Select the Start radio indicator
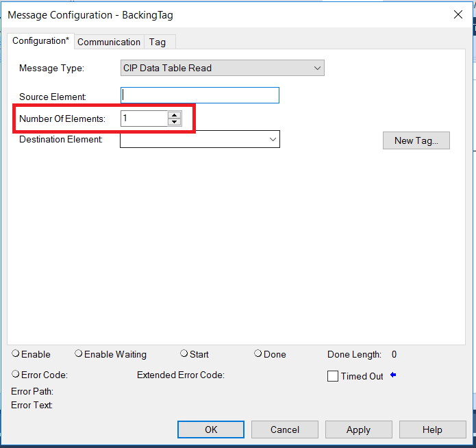The image size is (476, 448). [x=184, y=353]
